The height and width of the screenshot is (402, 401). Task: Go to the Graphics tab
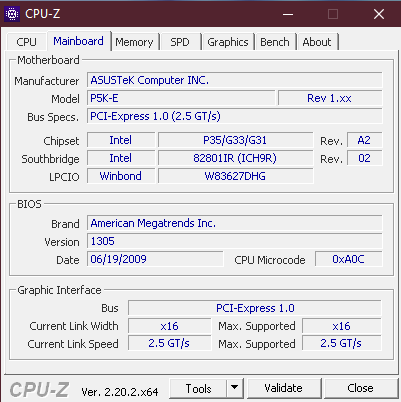click(x=228, y=42)
